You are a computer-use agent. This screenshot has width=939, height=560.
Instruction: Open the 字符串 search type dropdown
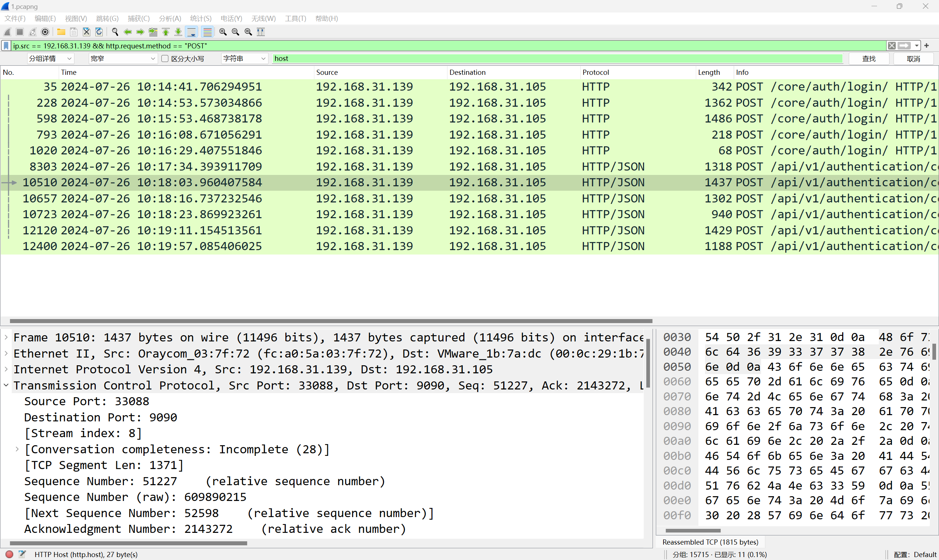(x=245, y=58)
